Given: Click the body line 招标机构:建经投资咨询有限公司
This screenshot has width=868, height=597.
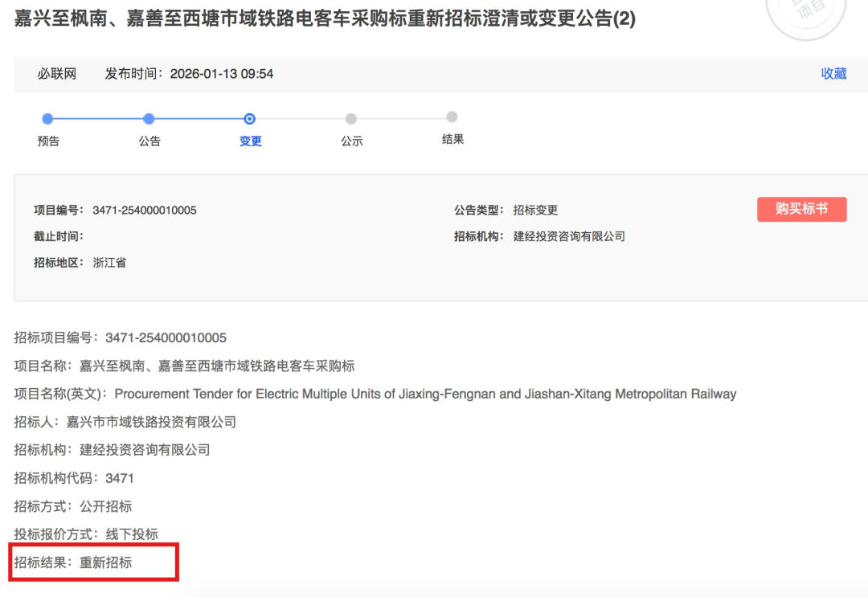Looking at the screenshot, I should tap(112, 450).
